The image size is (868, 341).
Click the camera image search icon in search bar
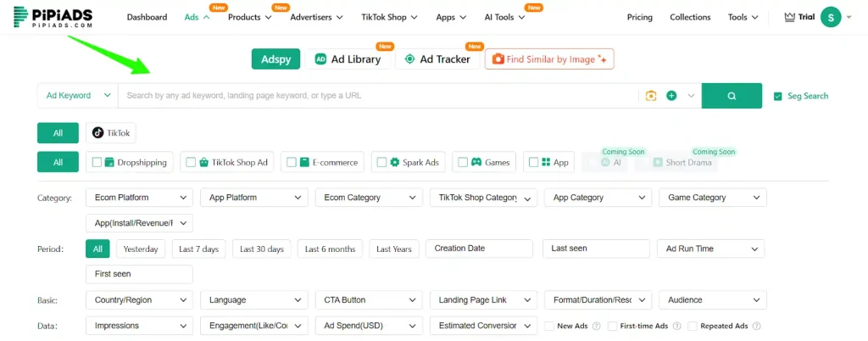tap(651, 96)
